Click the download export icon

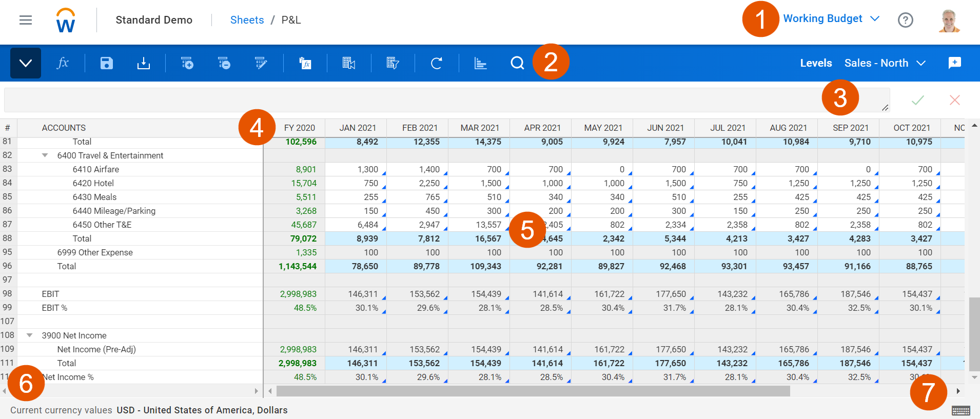click(144, 63)
